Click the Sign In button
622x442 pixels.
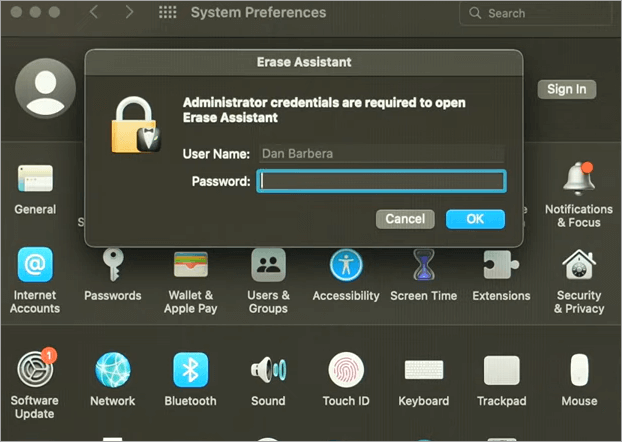click(x=566, y=89)
